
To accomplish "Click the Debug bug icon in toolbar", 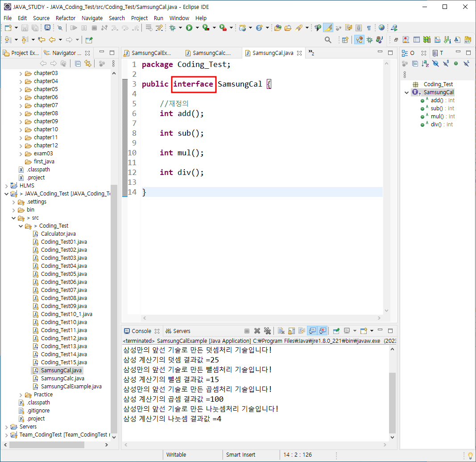I will click(173, 28).
